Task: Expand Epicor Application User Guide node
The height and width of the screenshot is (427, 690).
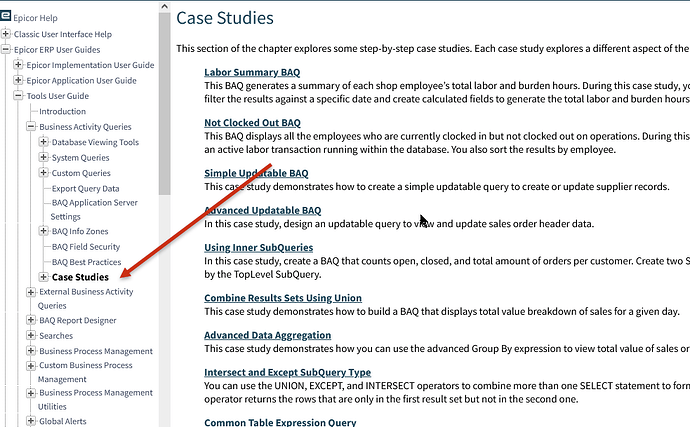Action: [x=18, y=80]
